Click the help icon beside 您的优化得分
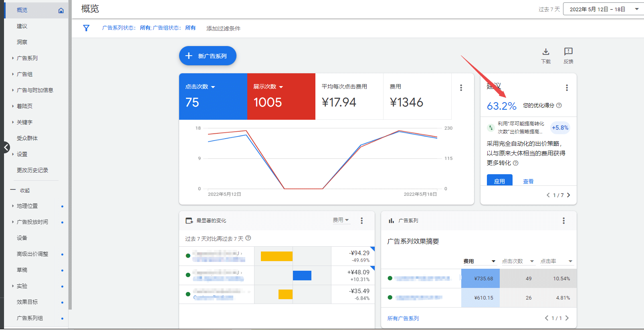The width and height of the screenshot is (644, 330). click(559, 105)
